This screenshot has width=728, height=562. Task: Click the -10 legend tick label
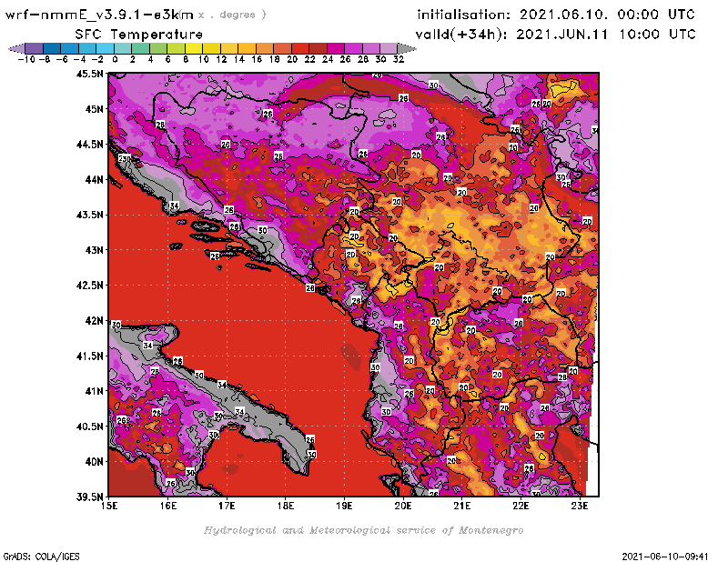(26, 59)
